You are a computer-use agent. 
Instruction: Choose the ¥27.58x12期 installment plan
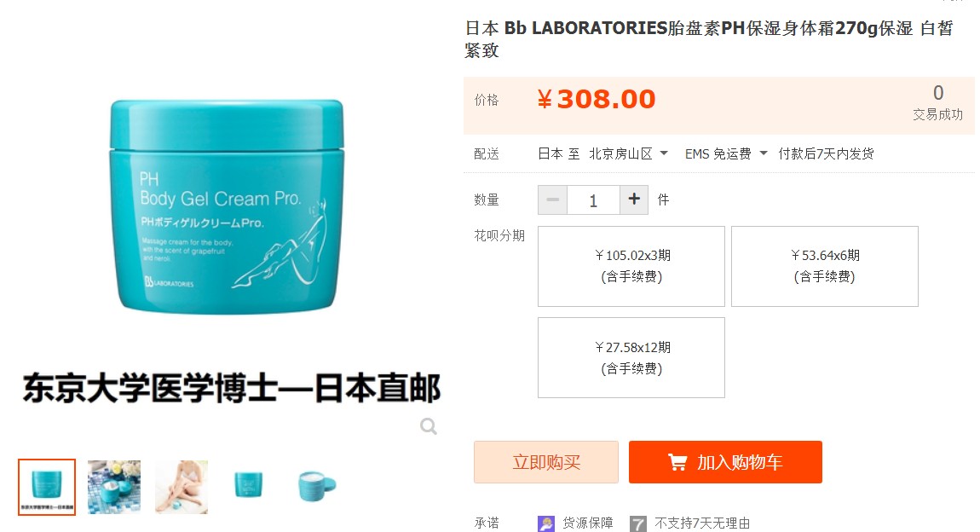631,357
